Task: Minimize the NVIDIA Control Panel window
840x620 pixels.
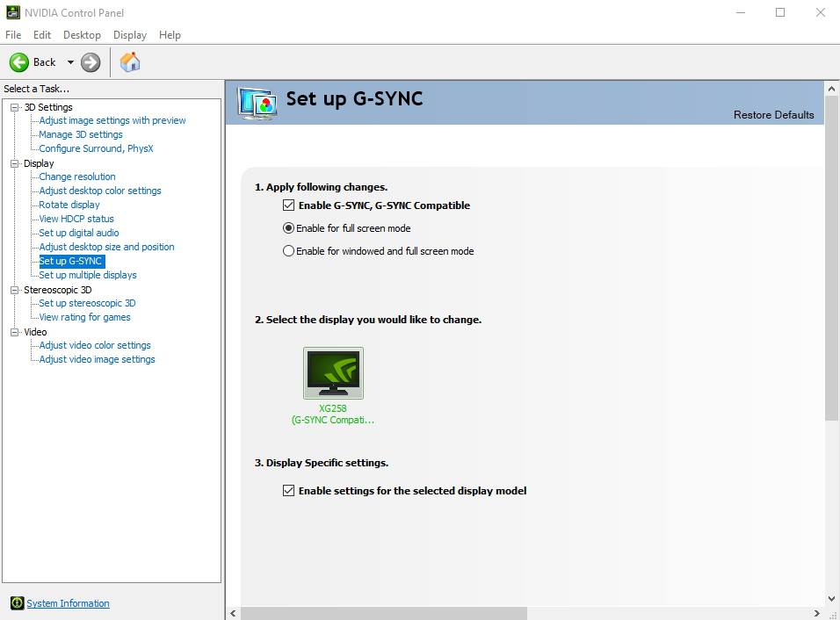Action: coord(741,12)
